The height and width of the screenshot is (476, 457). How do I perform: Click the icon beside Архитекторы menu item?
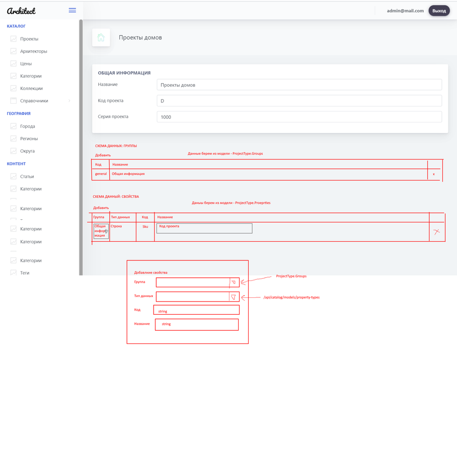(14, 52)
